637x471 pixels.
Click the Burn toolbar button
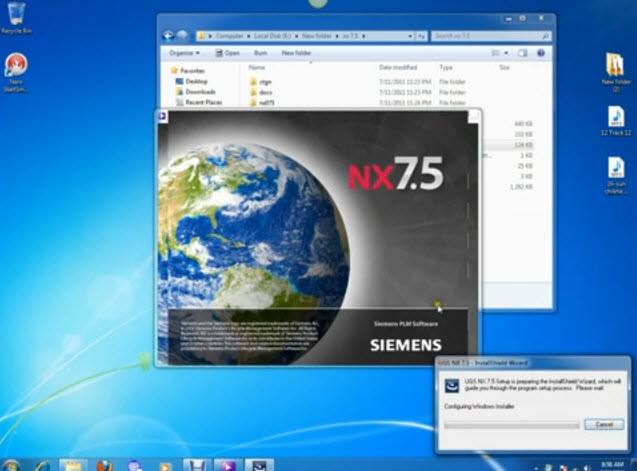260,53
